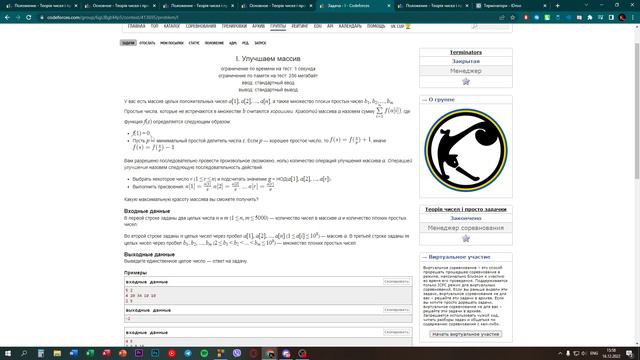The height and width of the screenshot is (360, 640).
Task: Open Codeforces ГЛАВНАЯ menu item
Action: (x=136, y=26)
